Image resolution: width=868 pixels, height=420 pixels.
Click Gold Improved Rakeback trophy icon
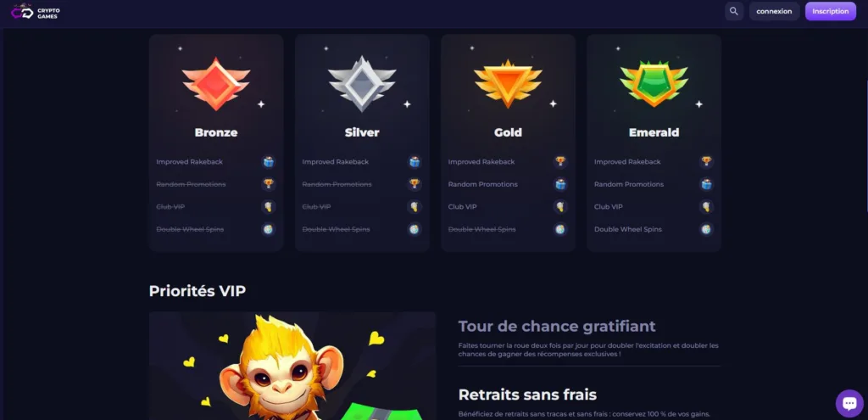coord(560,162)
